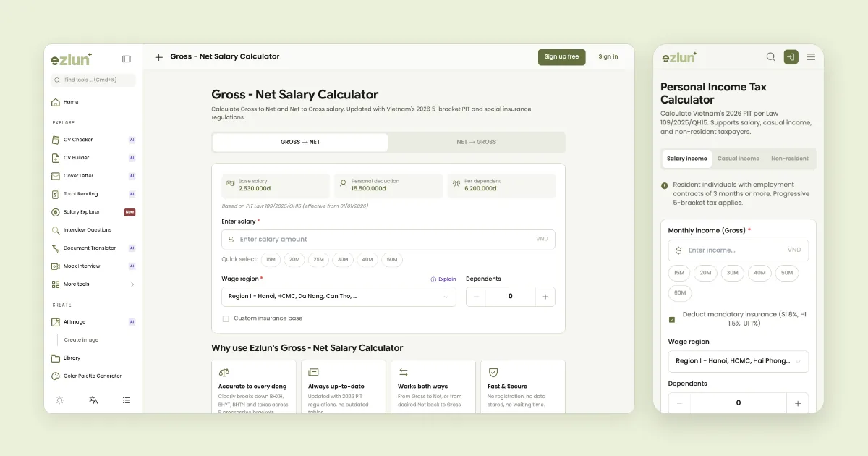Open language translate icon in sidebar footer
The height and width of the screenshot is (456, 868).
(x=93, y=400)
